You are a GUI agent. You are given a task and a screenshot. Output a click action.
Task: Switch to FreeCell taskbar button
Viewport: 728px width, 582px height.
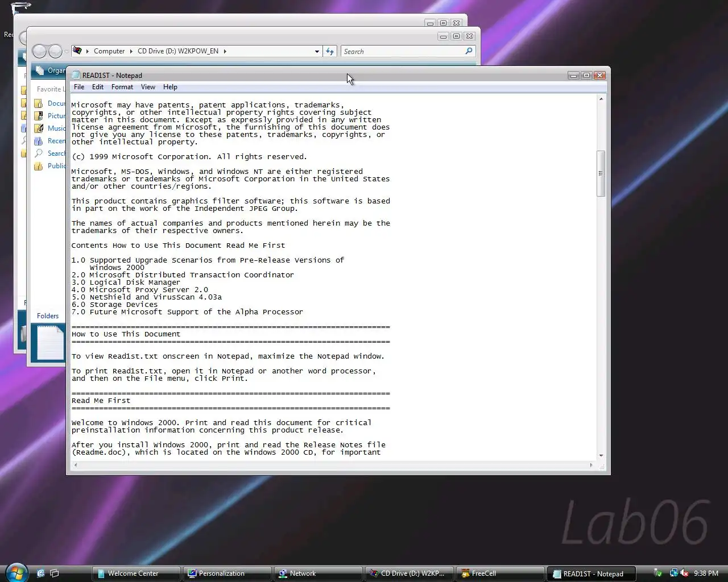500,573
